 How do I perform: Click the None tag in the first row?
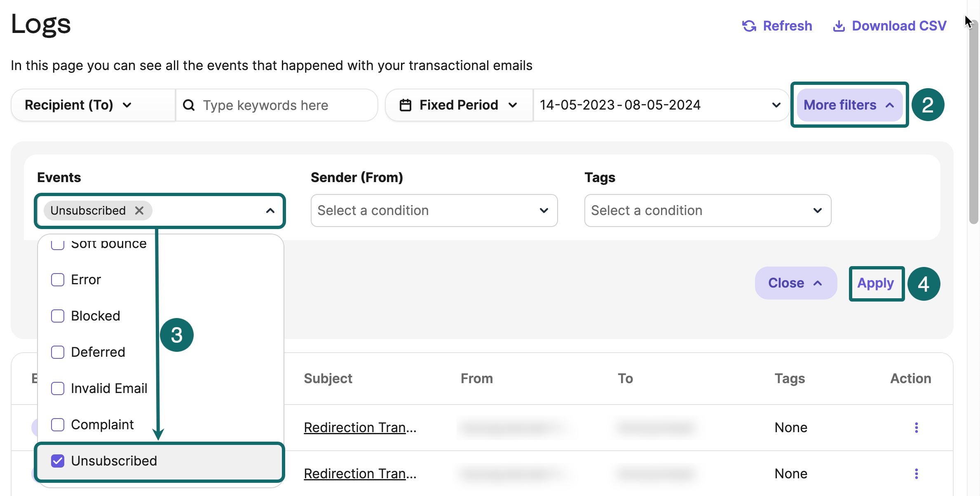coord(791,428)
